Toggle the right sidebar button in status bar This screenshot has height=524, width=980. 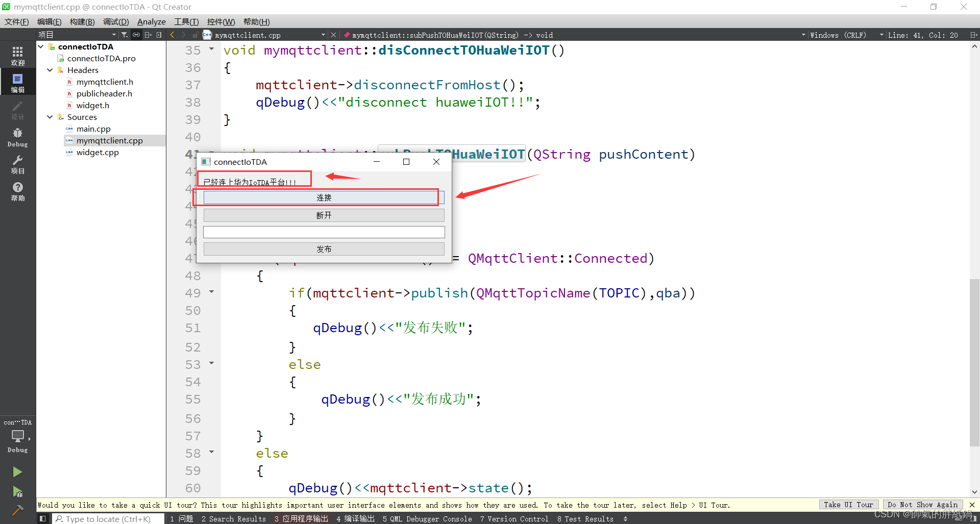point(973,519)
